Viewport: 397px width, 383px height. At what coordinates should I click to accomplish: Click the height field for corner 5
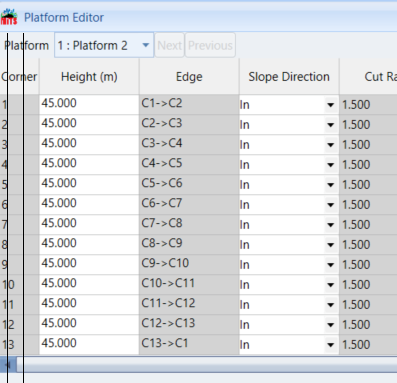click(x=89, y=185)
